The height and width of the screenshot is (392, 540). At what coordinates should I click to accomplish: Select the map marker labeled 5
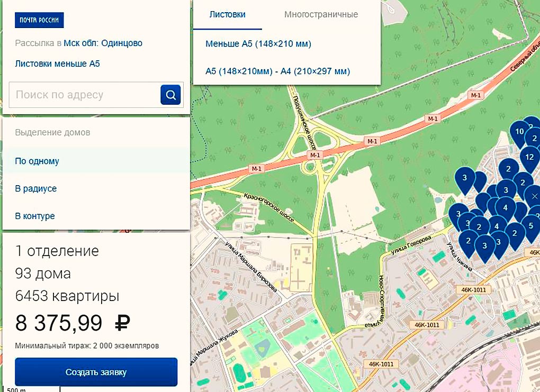(x=530, y=227)
